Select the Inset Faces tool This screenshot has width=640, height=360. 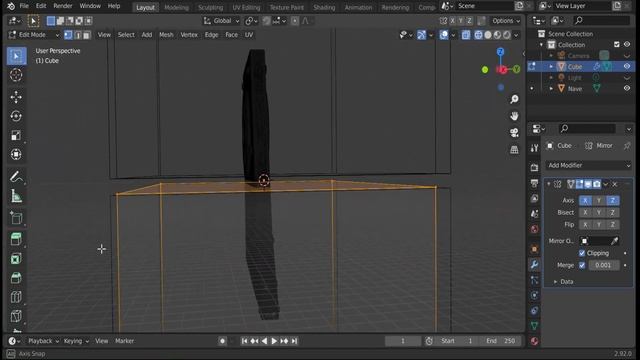pyautogui.click(x=16, y=259)
